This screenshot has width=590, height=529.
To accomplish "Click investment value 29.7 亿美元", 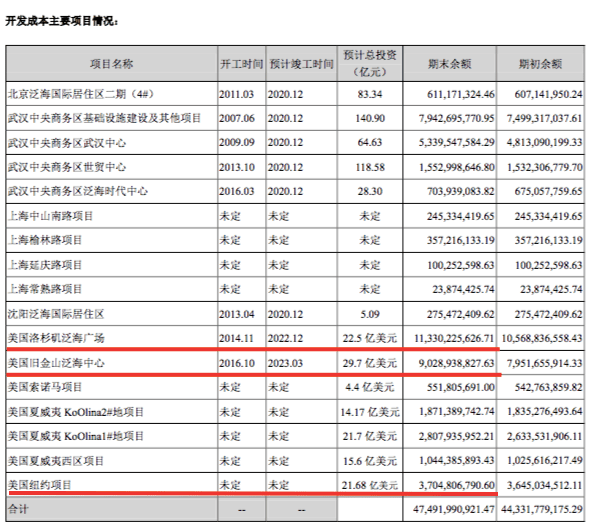I will (370, 363).
